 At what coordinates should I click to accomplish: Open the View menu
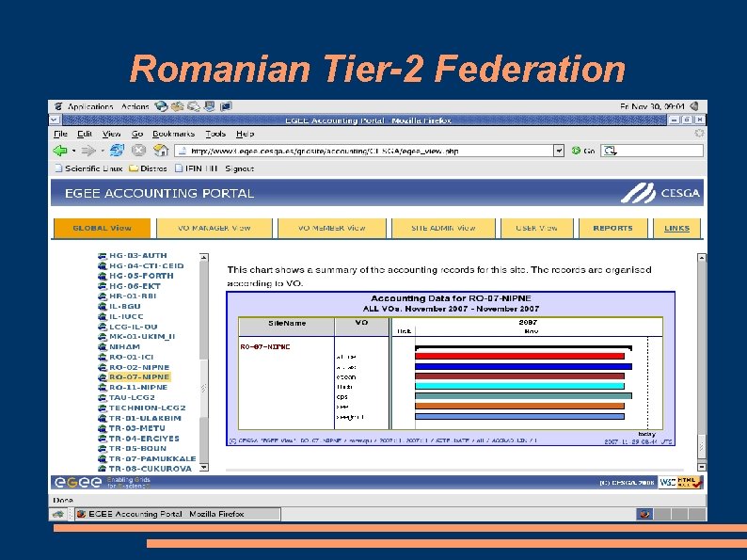click(111, 134)
